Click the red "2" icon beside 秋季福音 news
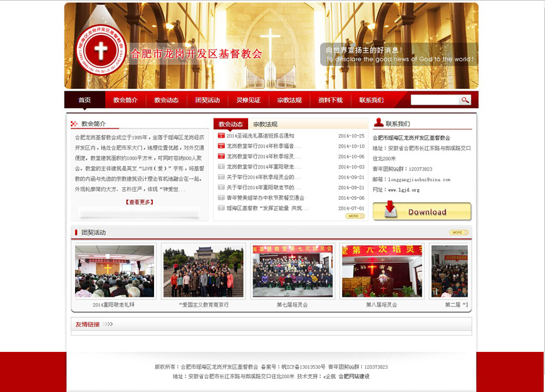The image size is (545, 392). click(221, 145)
